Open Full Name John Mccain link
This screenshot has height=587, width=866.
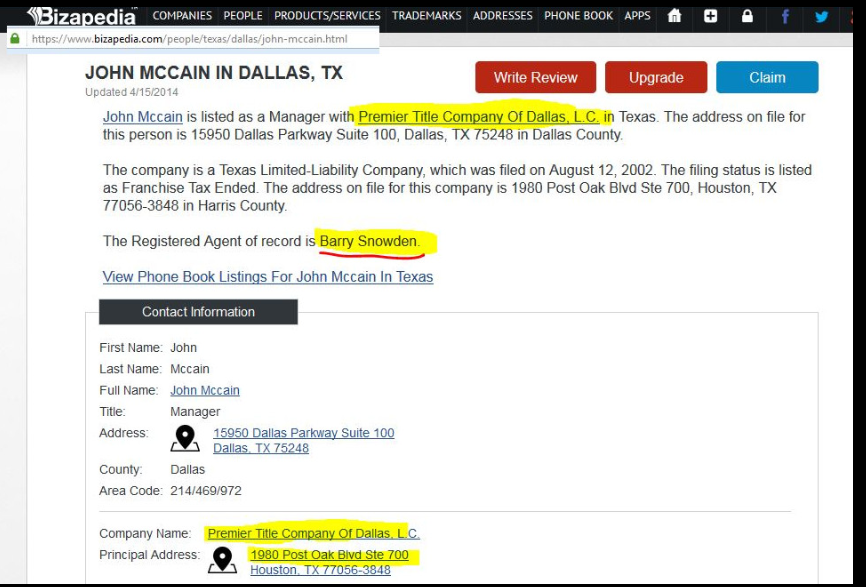point(204,390)
